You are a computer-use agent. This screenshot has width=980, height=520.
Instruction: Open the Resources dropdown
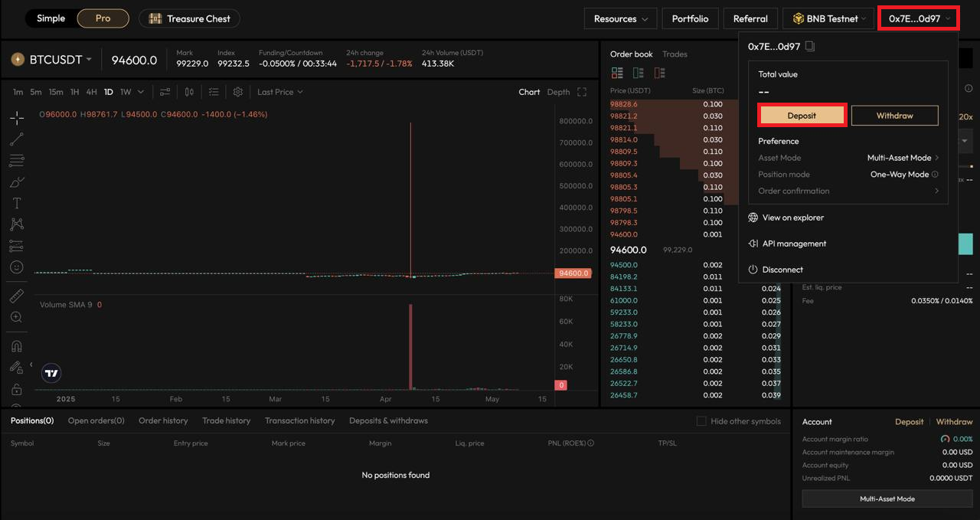620,18
